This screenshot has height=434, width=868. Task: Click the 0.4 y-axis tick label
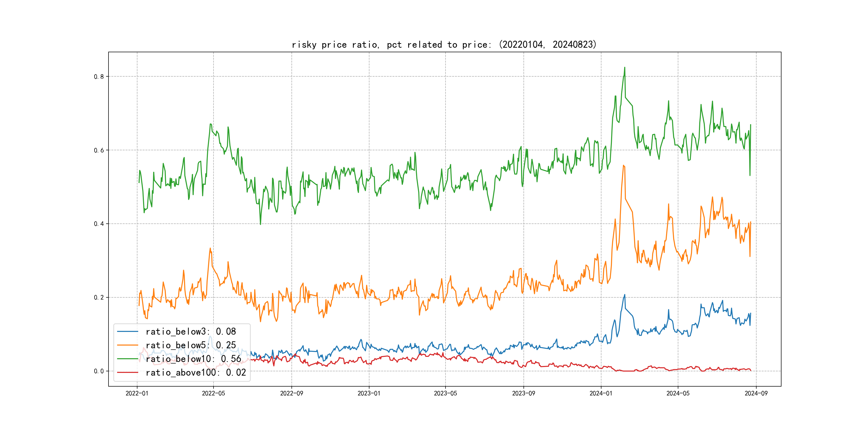click(99, 224)
